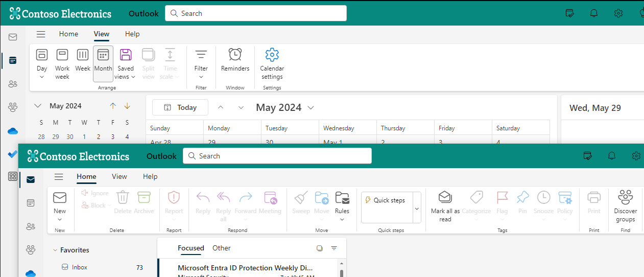Open settings gear in calendar window header

(618, 13)
